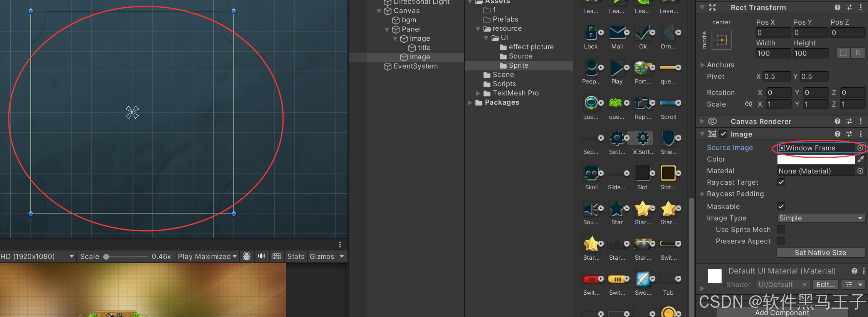Expand Canvas Renderer component
868x317 pixels.
(x=702, y=121)
